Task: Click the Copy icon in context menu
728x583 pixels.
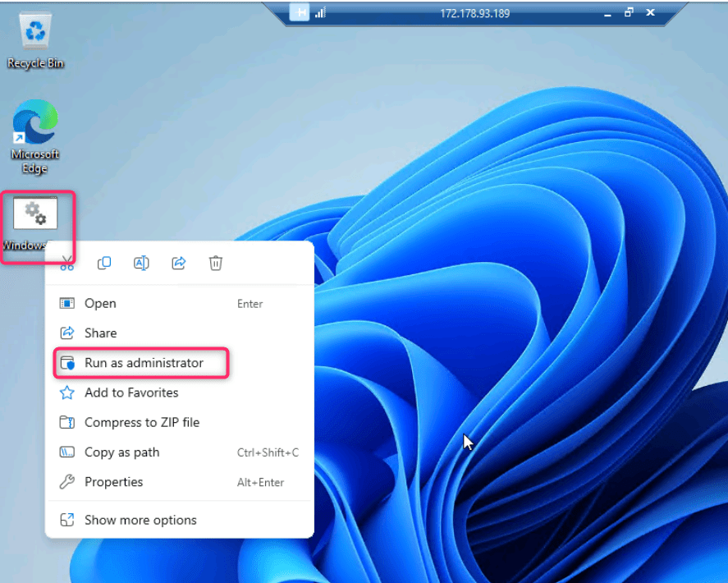Action: (104, 263)
